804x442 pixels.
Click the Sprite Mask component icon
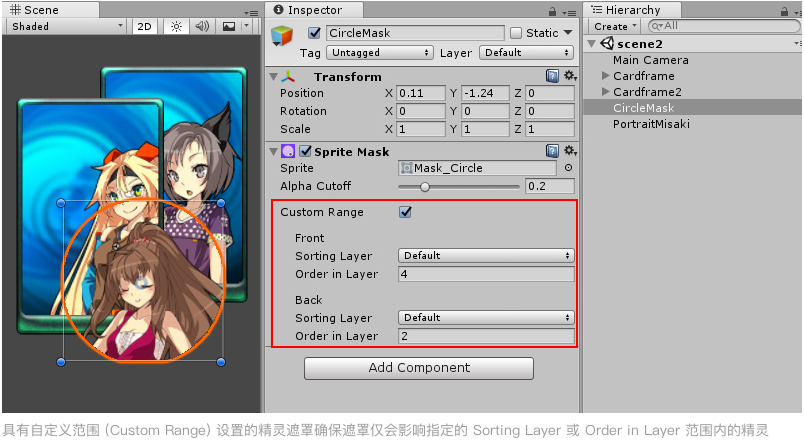[288, 151]
